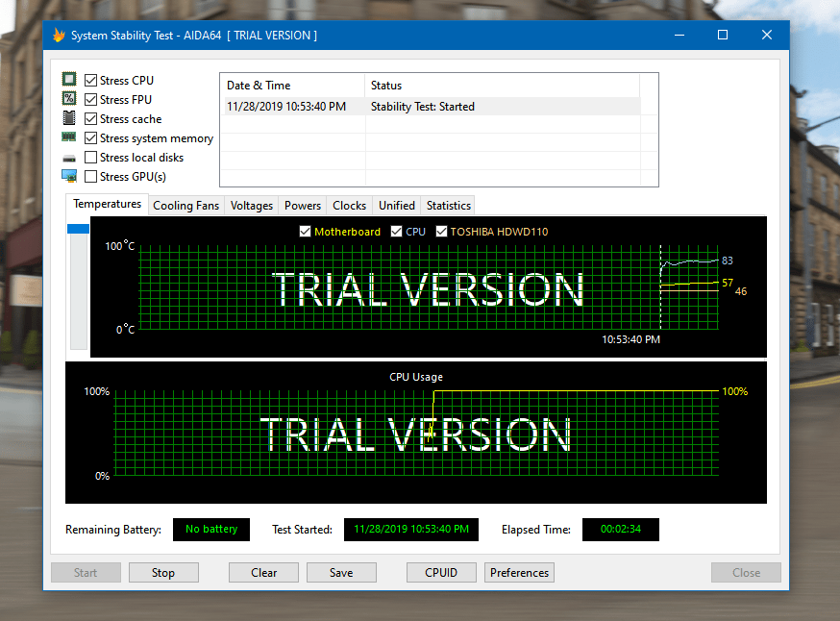Uncheck the Stress FPU checkbox
The width and height of the screenshot is (840, 621).
click(91, 100)
